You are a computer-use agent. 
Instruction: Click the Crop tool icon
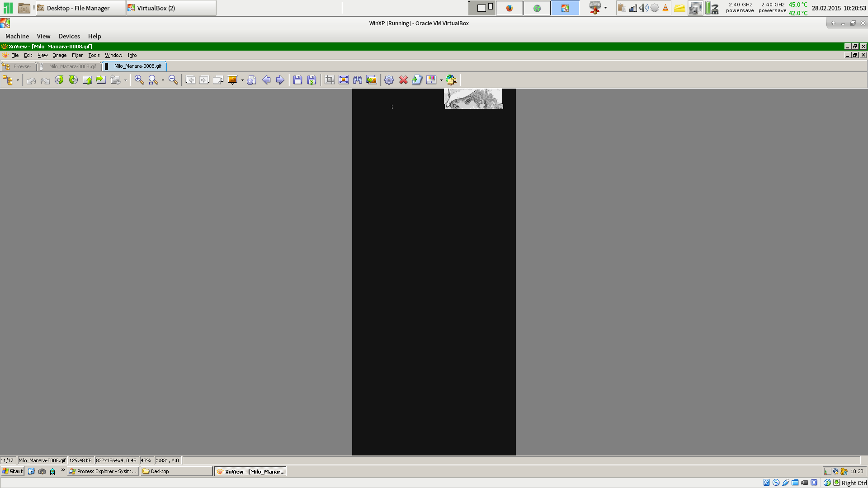(x=330, y=80)
